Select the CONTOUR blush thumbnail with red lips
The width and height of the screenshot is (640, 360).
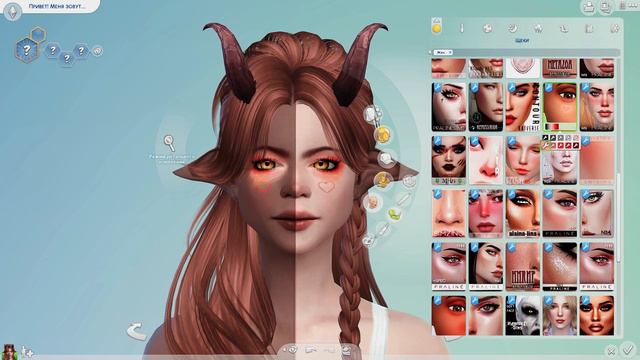pos(522,107)
